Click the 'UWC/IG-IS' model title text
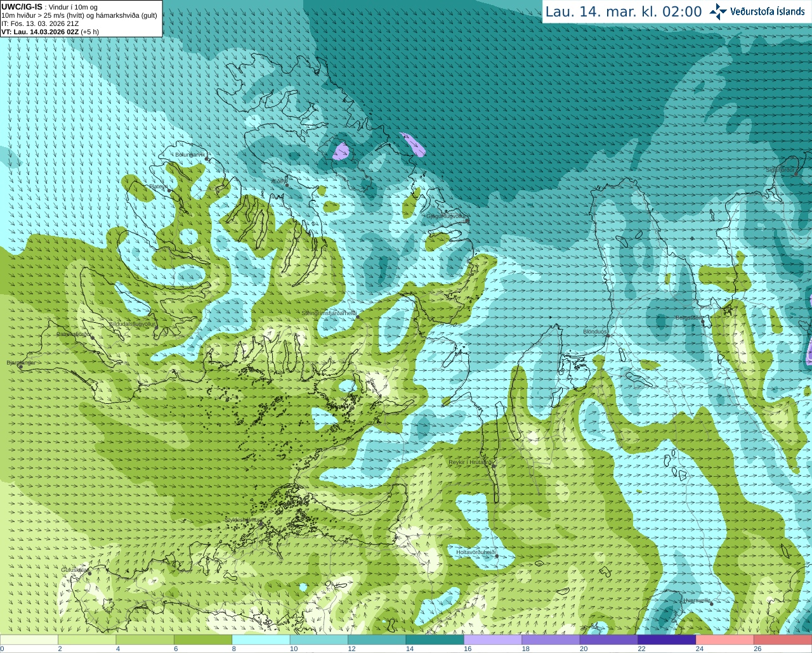This screenshot has height=653, width=812. coord(22,6)
